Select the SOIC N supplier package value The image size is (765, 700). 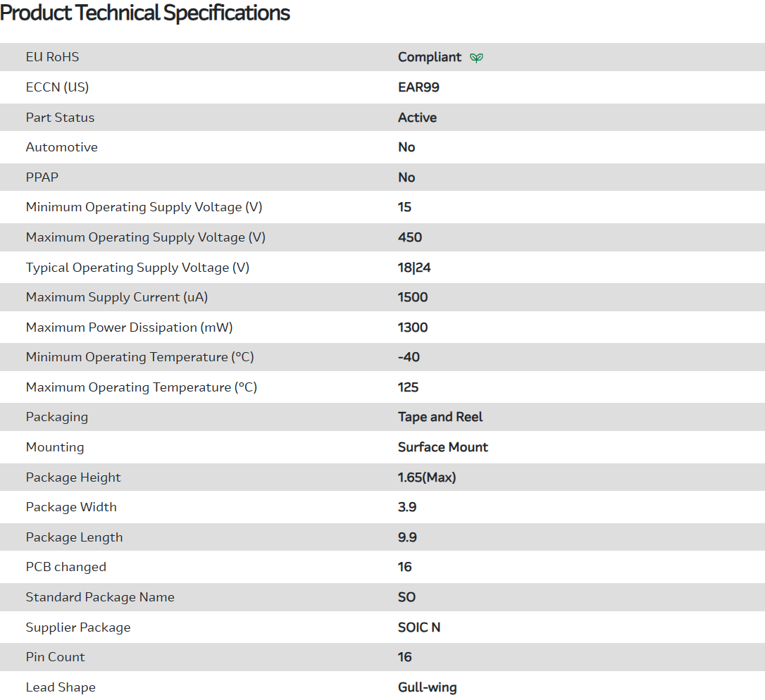pos(419,627)
